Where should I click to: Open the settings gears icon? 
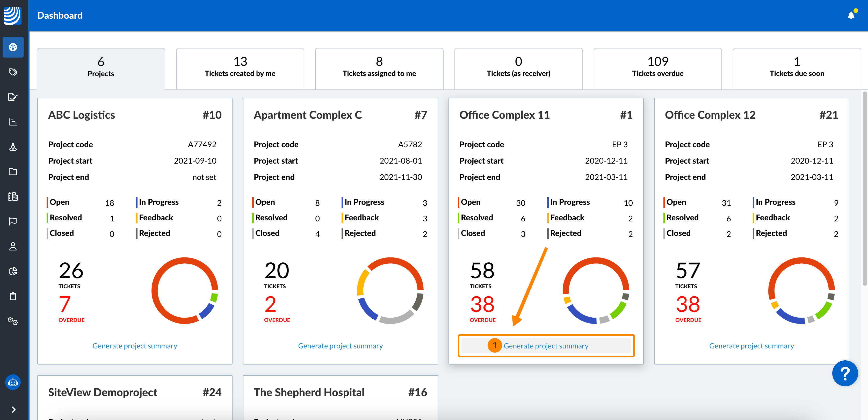tap(13, 321)
